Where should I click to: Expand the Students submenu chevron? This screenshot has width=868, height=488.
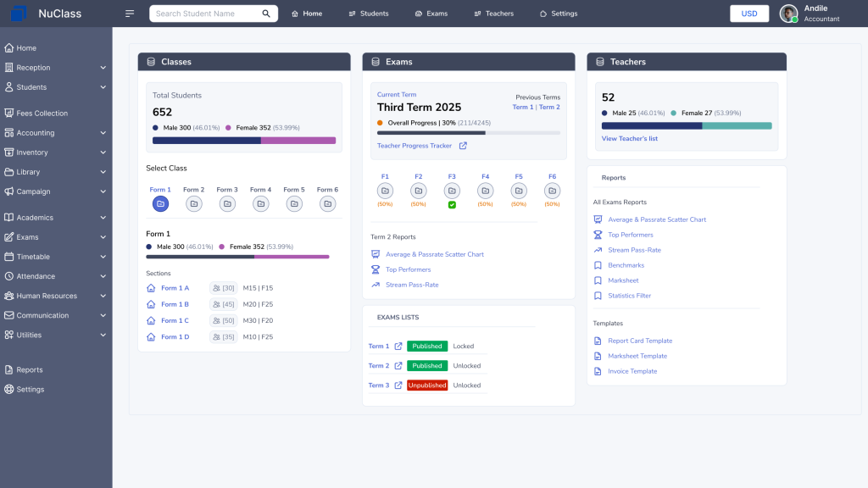point(103,88)
